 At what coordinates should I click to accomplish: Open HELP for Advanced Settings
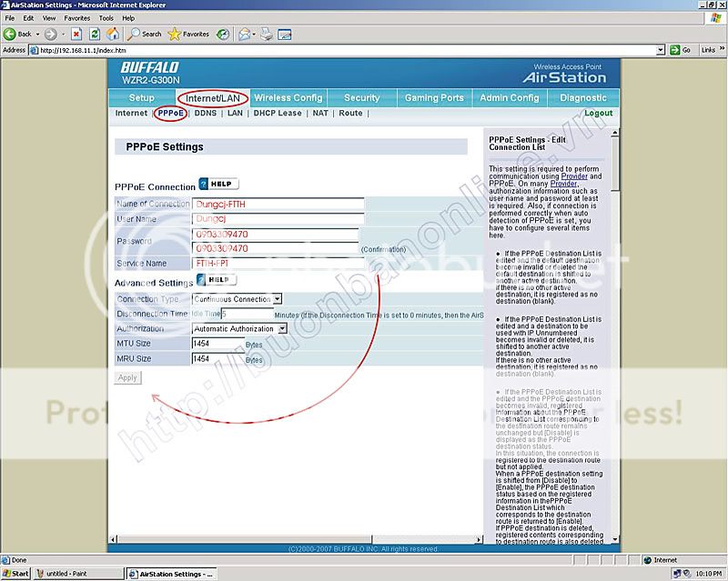click(217, 279)
